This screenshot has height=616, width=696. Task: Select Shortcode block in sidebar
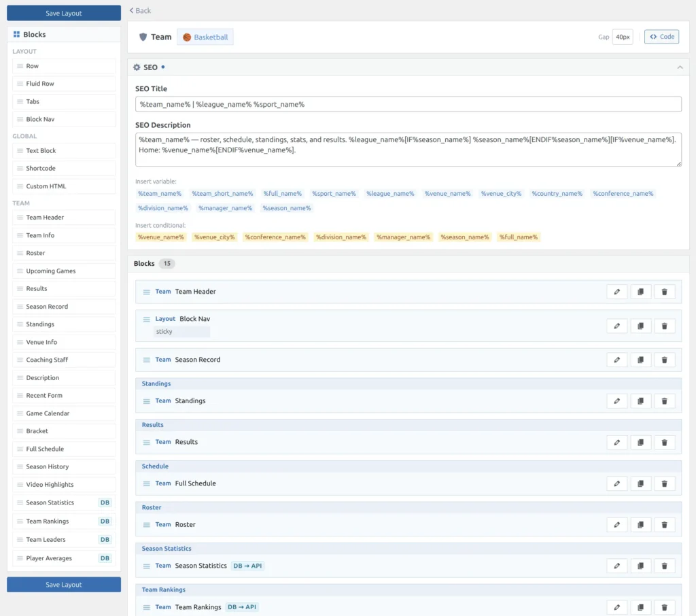point(64,169)
